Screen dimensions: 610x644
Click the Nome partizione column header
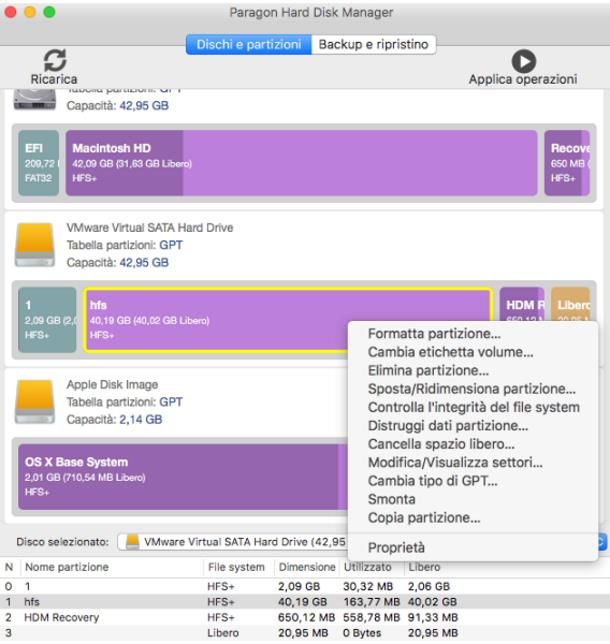point(67,567)
